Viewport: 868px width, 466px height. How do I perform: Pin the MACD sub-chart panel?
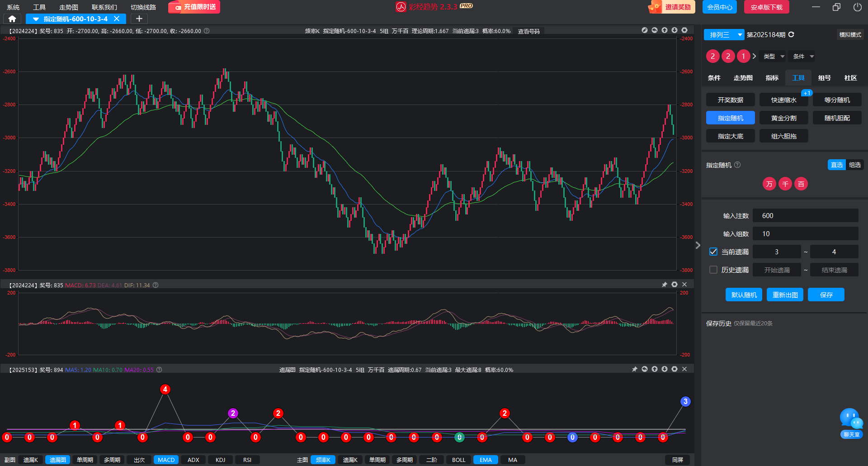(665, 285)
